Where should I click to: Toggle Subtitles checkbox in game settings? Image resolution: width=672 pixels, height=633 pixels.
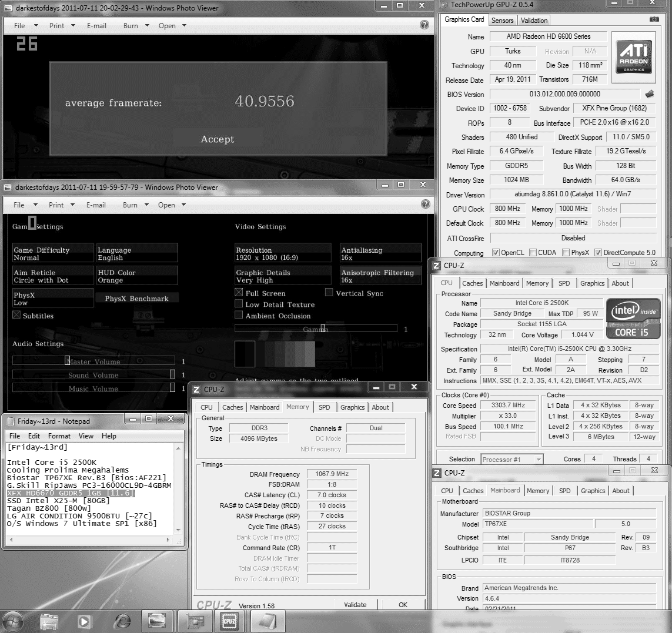[x=16, y=314]
